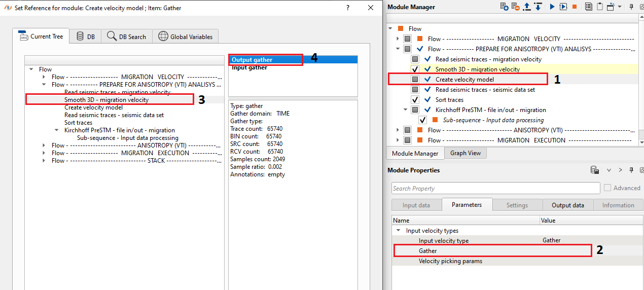Click the database save icon in Module Properties
Viewport: 644px width, 290px height.
[595, 170]
